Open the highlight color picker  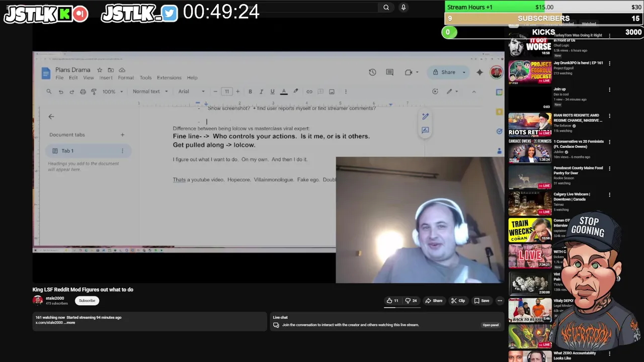[x=296, y=92]
